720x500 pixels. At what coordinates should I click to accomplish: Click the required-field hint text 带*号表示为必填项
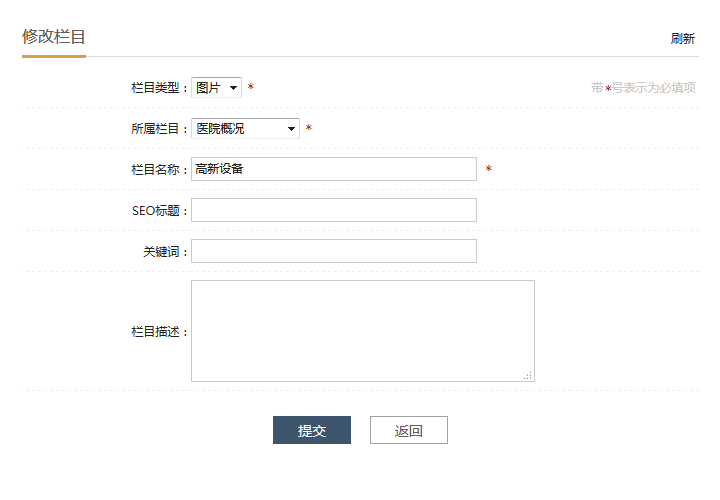click(643, 88)
